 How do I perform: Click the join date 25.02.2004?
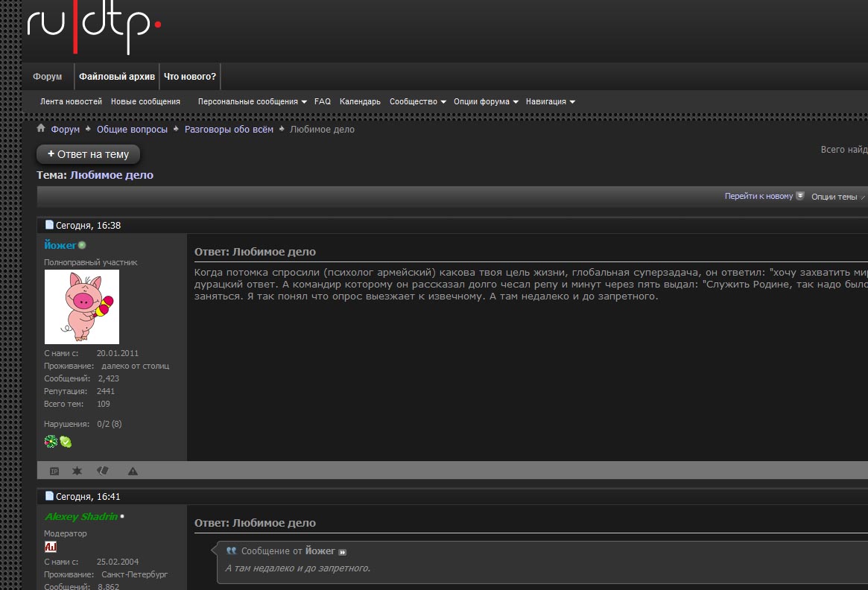click(x=118, y=562)
